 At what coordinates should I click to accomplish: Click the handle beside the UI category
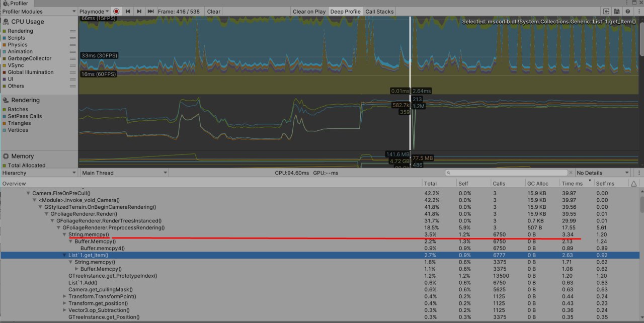tap(73, 79)
